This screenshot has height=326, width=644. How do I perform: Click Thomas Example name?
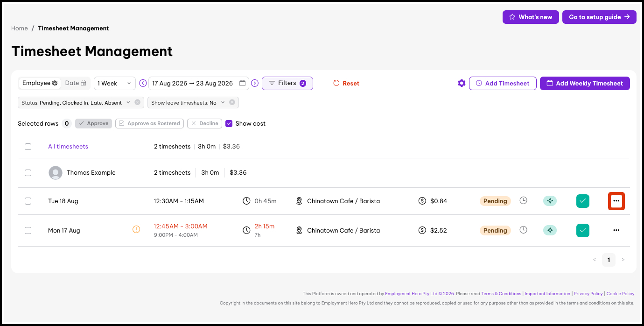91,173
